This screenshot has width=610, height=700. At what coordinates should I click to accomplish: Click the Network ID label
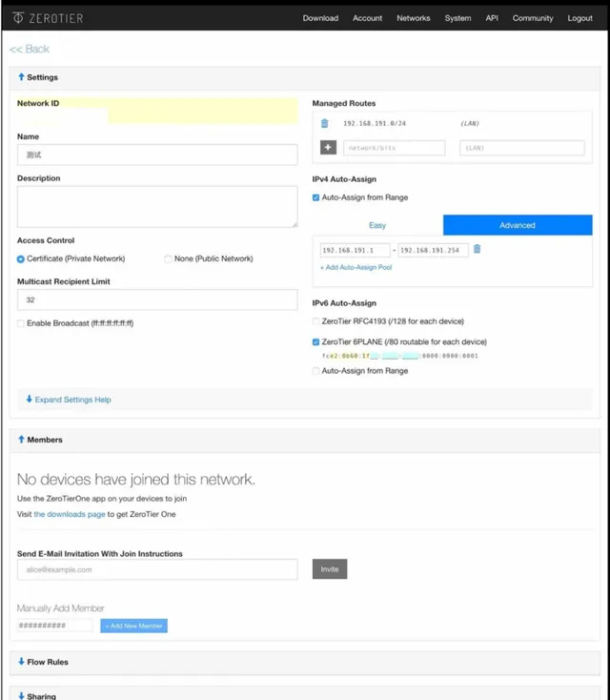click(38, 103)
